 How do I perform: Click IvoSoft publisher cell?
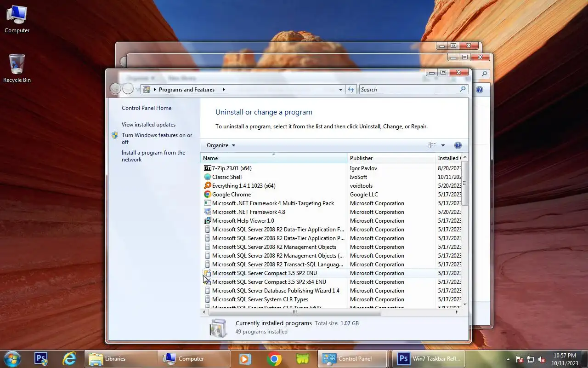pos(358,177)
